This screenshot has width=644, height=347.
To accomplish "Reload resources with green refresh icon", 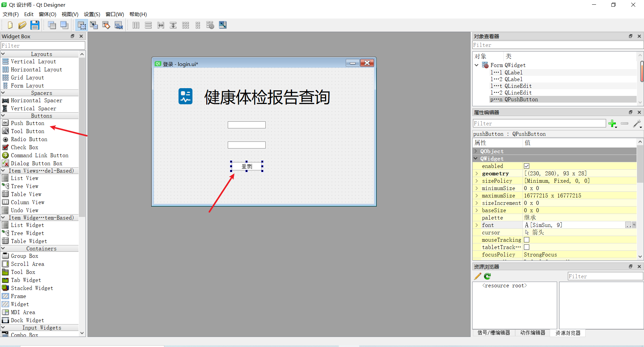I will [x=487, y=276].
